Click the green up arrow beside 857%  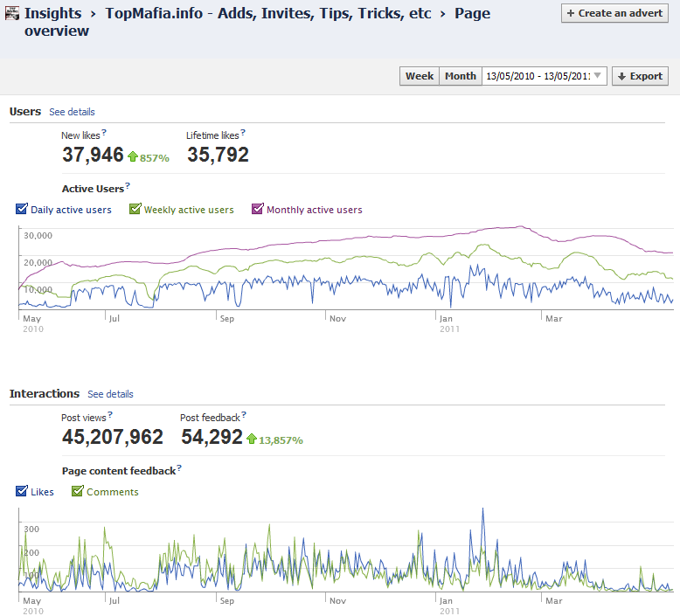(x=133, y=156)
